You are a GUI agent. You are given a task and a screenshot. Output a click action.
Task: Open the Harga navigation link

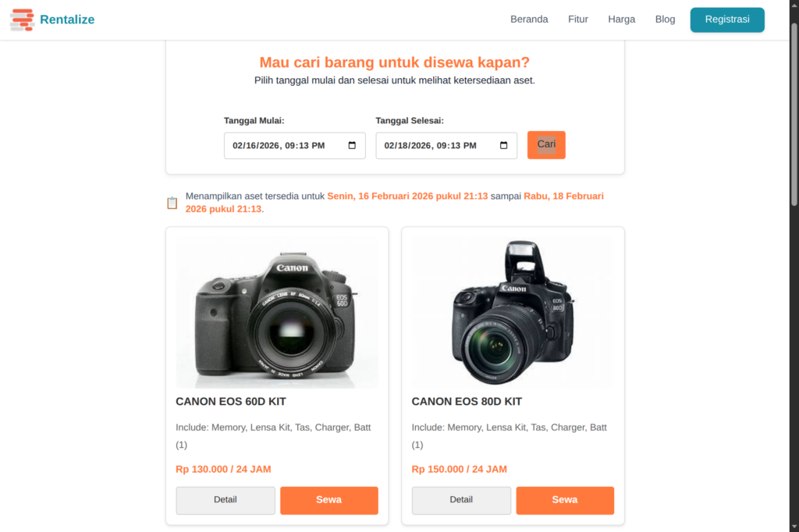(622, 20)
